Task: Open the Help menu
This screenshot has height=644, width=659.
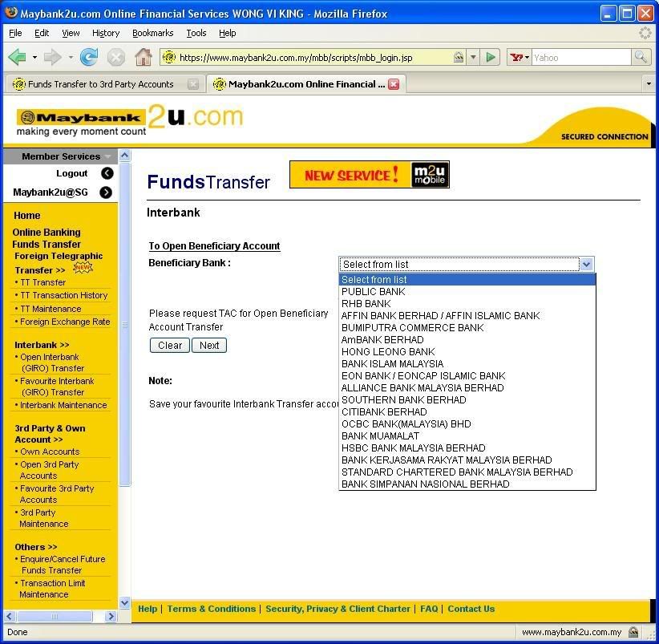Action: [228, 33]
